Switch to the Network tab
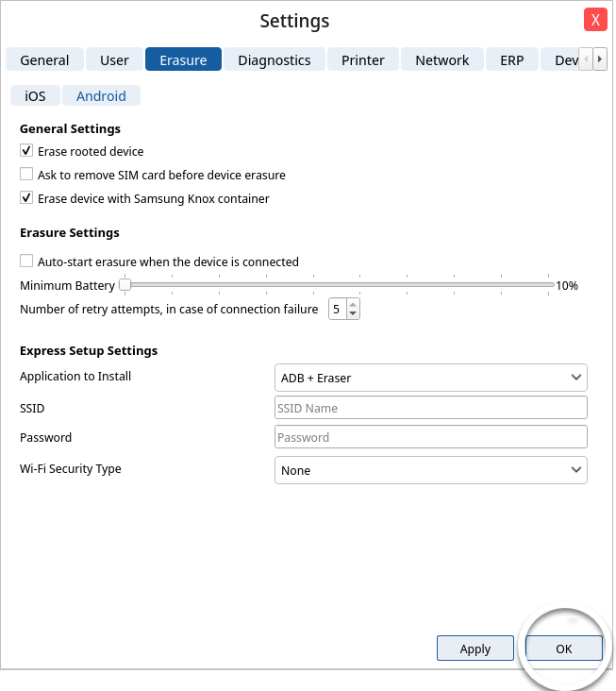This screenshot has width=616, height=691. tap(442, 59)
